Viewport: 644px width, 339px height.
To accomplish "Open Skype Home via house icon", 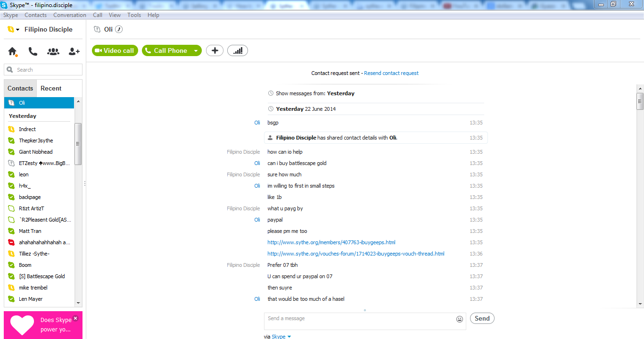I will (12, 51).
